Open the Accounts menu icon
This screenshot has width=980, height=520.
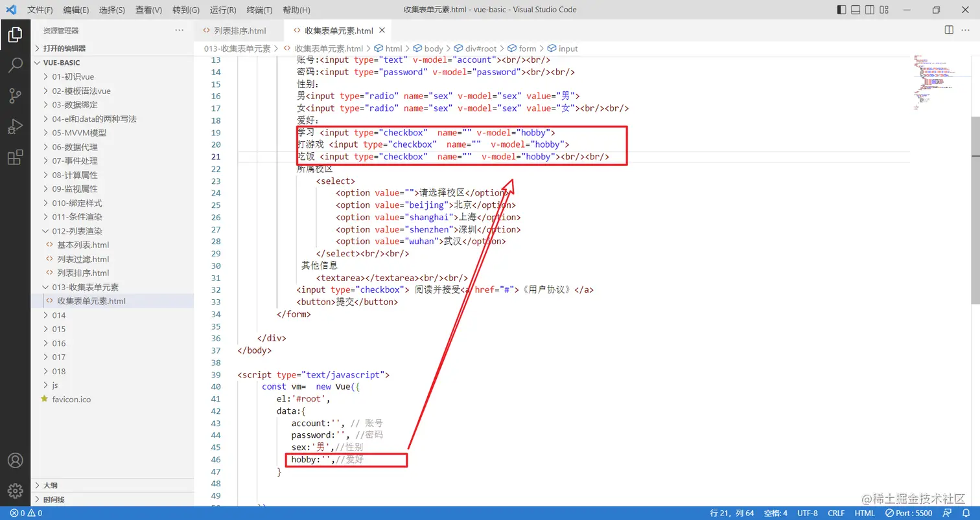click(15, 460)
